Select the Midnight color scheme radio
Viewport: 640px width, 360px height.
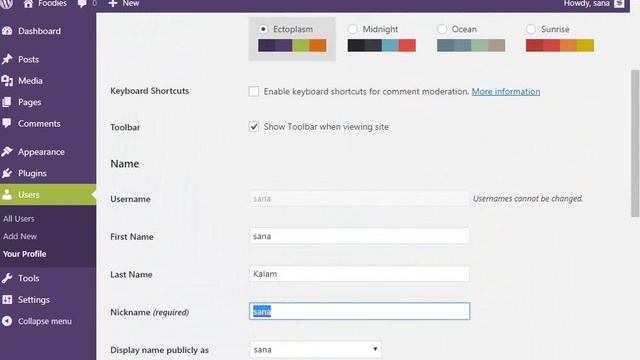[353, 29]
